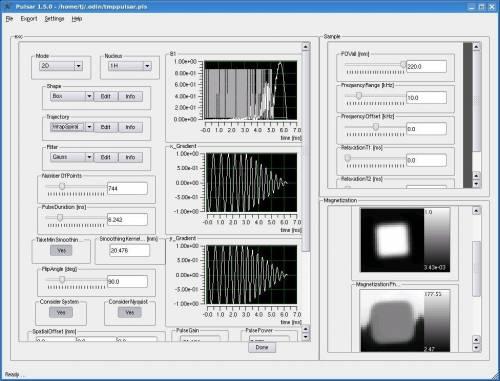Image resolution: width=500 pixels, height=381 pixels.
Task: Open the File menu
Action: (x=9, y=19)
